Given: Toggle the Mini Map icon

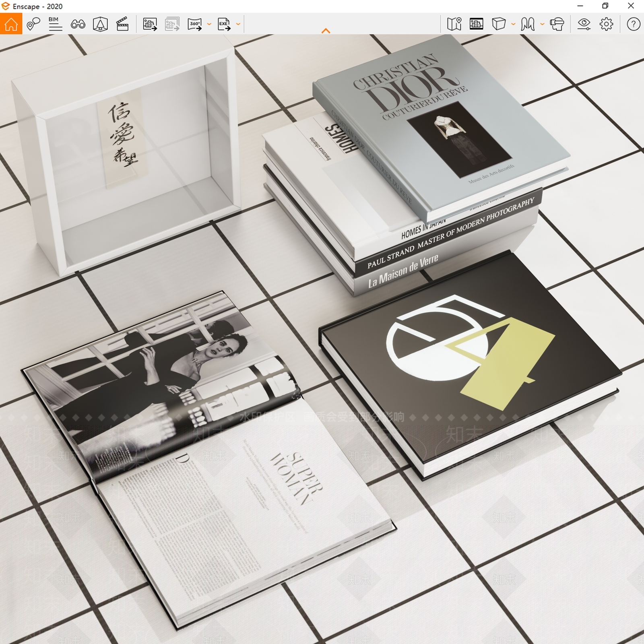Looking at the screenshot, I should pyautogui.click(x=454, y=24).
